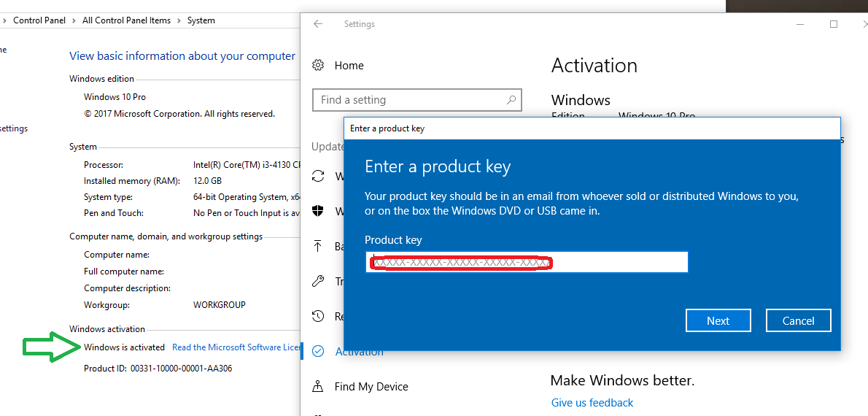Open Find My Device in sidebar
This screenshot has width=868, height=416.
(x=371, y=387)
